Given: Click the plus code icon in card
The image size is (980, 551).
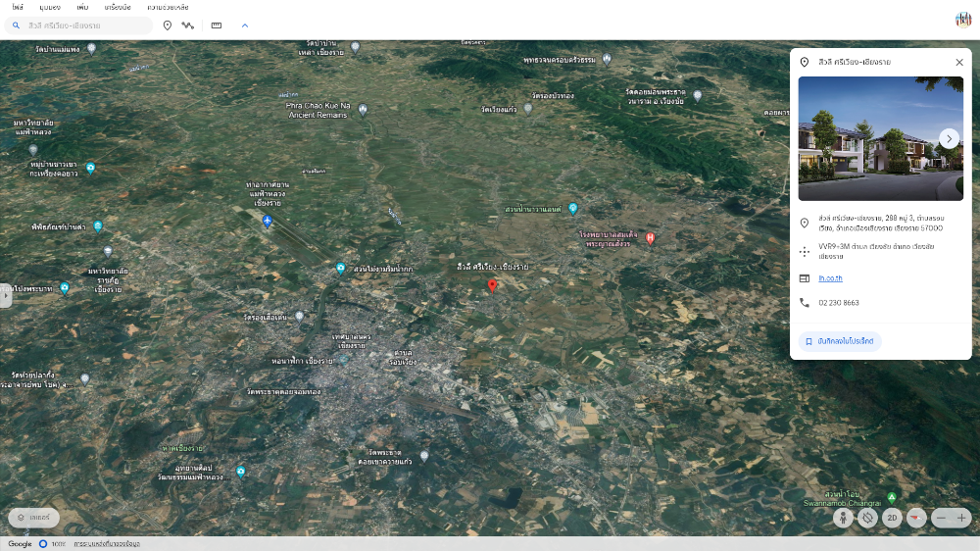Looking at the screenshot, I should point(805,251).
